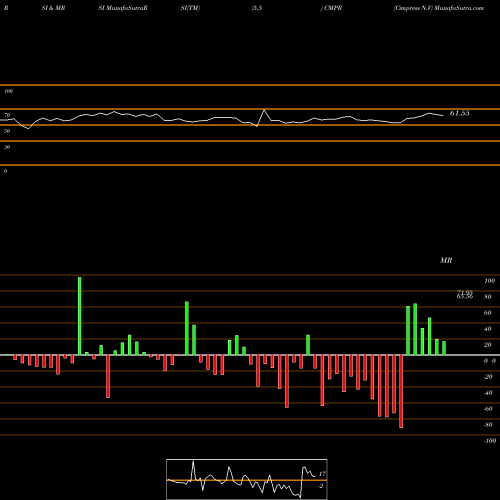Click '(Cimpress N.V) MunafaSutra.com' title text
Screen dimensions: 500x500
[438, 8]
